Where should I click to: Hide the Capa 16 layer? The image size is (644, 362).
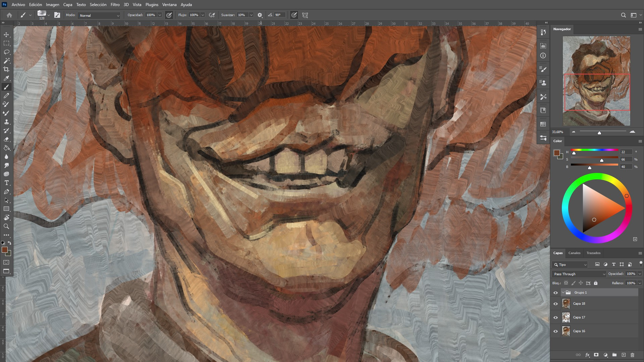pos(555,331)
